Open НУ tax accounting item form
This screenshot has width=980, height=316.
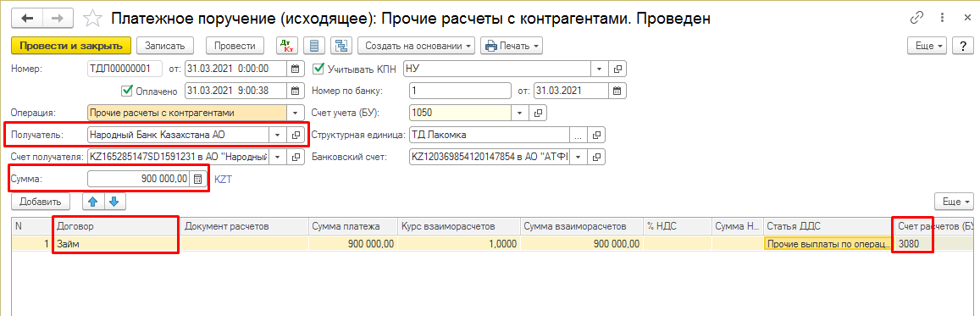pyautogui.click(x=617, y=69)
